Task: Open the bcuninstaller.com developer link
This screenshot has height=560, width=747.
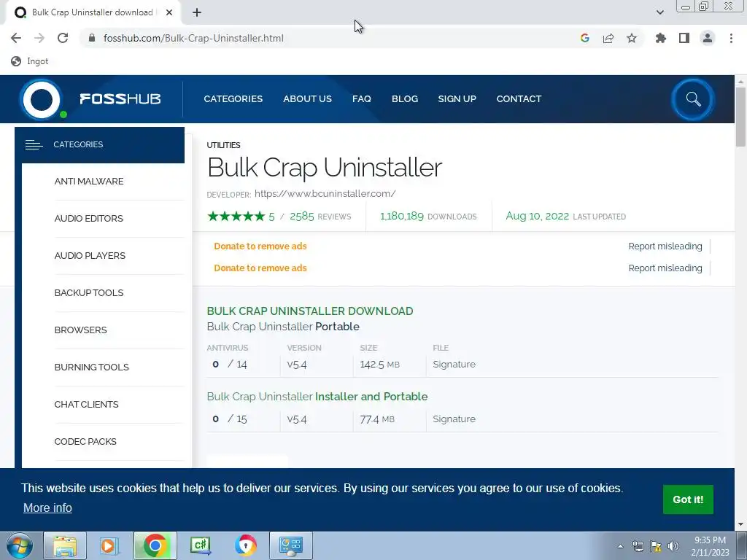Action: coord(325,194)
